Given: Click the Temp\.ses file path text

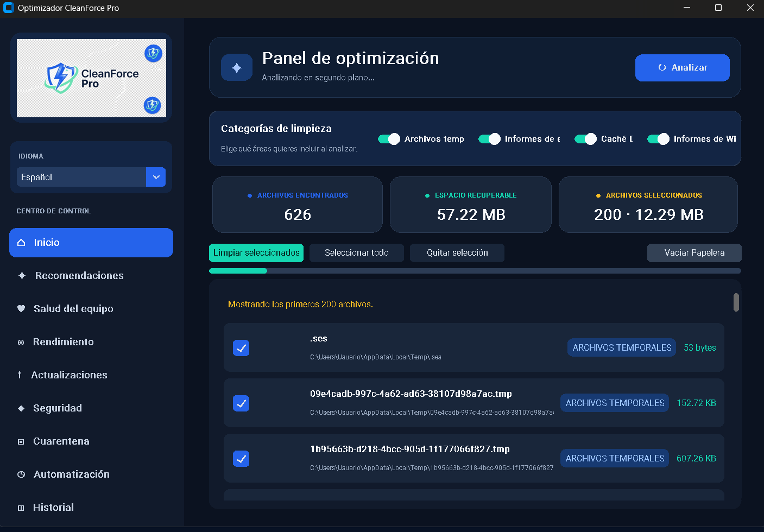Looking at the screenshot, I should point(376,357).
